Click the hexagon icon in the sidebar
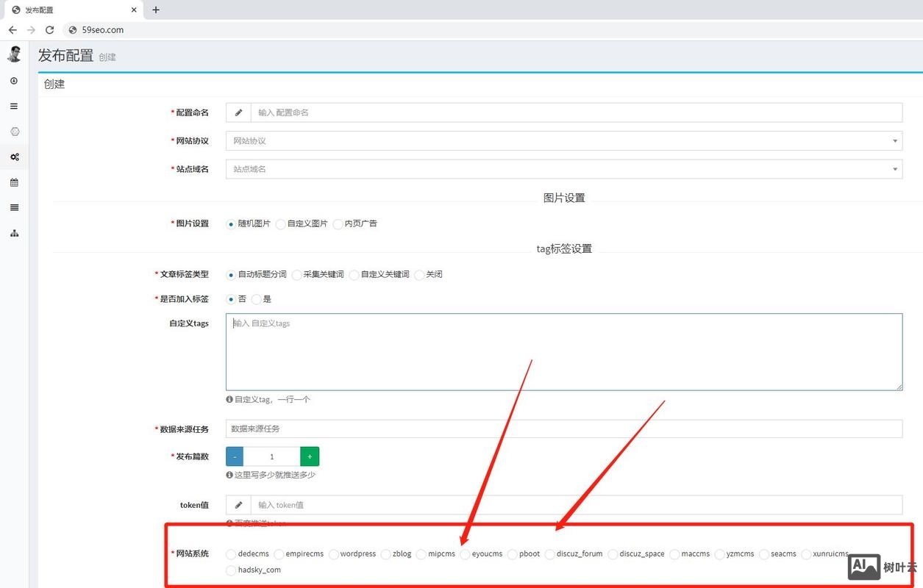 (13, 131)
